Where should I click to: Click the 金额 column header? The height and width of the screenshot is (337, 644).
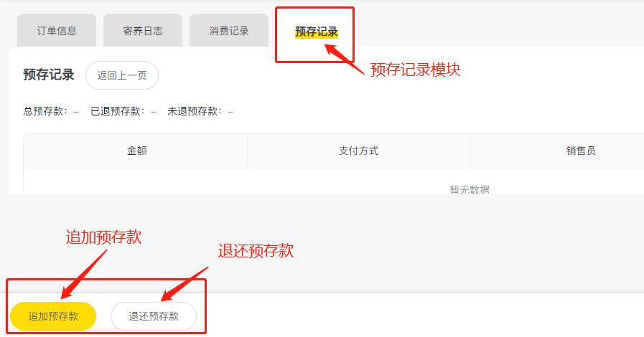pos(136,151)
